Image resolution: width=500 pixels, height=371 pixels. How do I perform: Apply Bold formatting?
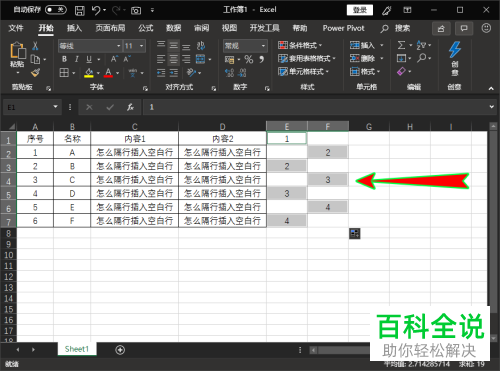click(x=64, y=59)
